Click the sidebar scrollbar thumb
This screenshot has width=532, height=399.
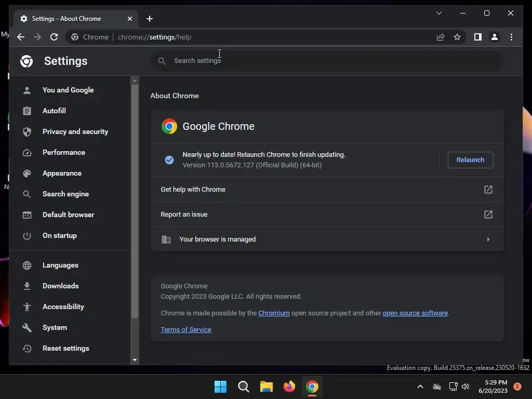pyautogui.click(x=135, y=202)
